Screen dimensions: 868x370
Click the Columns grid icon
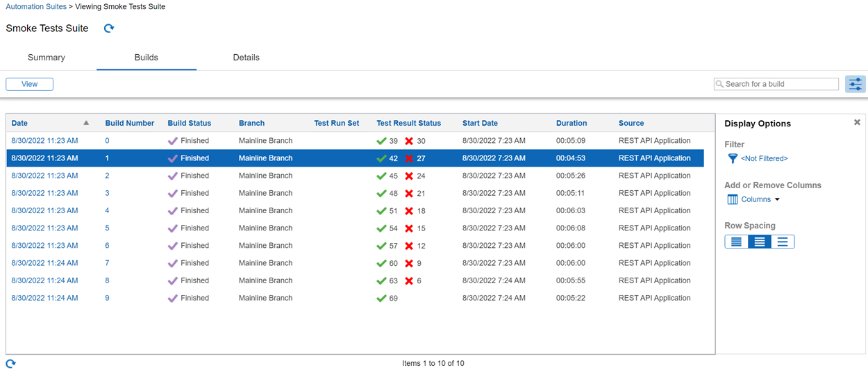[x=732, y=199]
